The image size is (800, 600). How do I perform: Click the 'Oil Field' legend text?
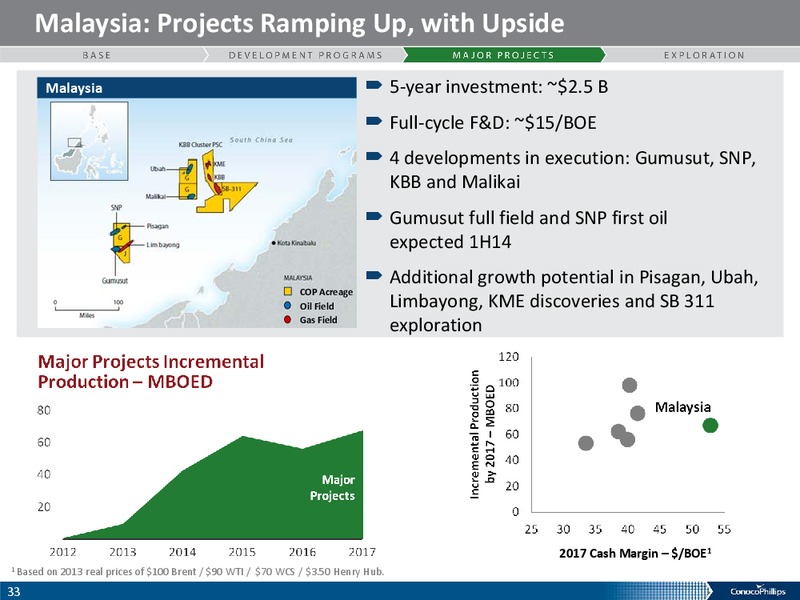click(x=317, y=306)
